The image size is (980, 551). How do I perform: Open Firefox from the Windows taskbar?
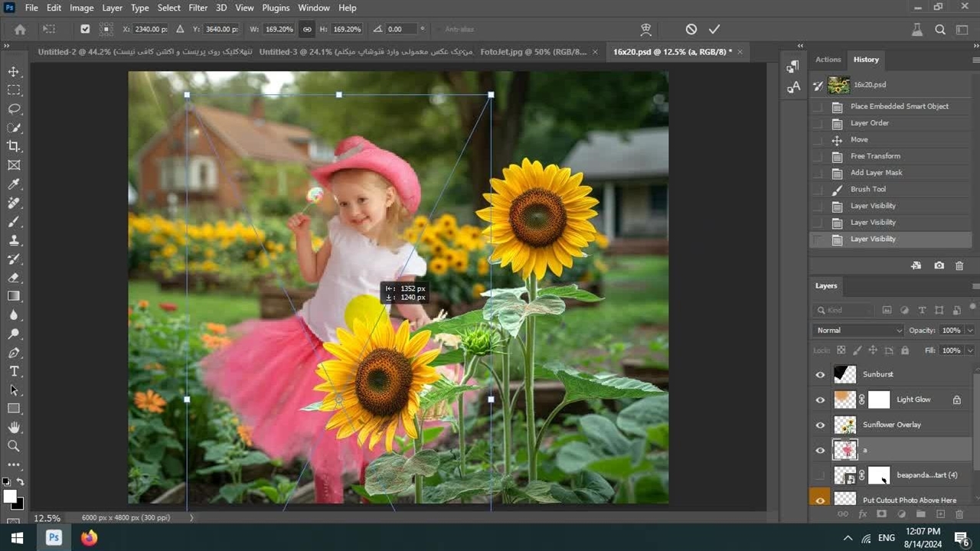90,537
